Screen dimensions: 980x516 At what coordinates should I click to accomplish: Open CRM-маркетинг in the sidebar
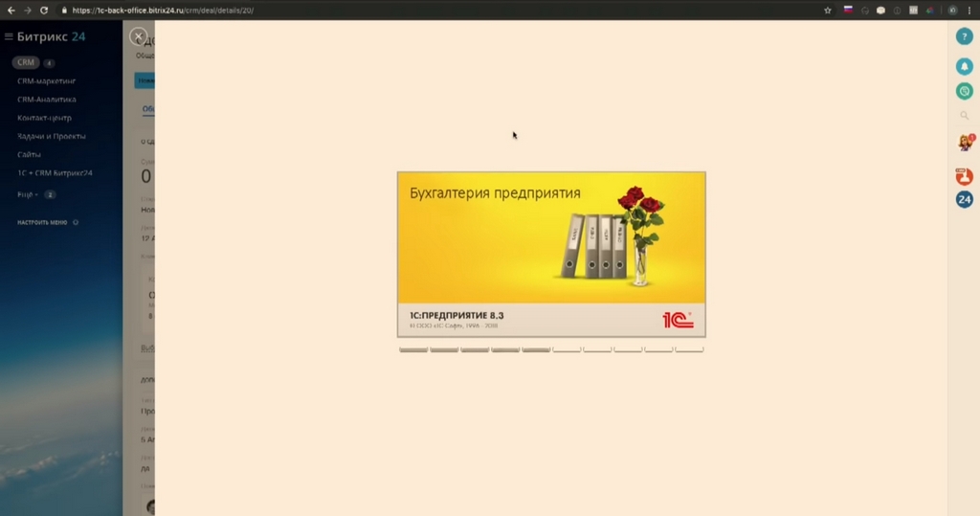46,80
